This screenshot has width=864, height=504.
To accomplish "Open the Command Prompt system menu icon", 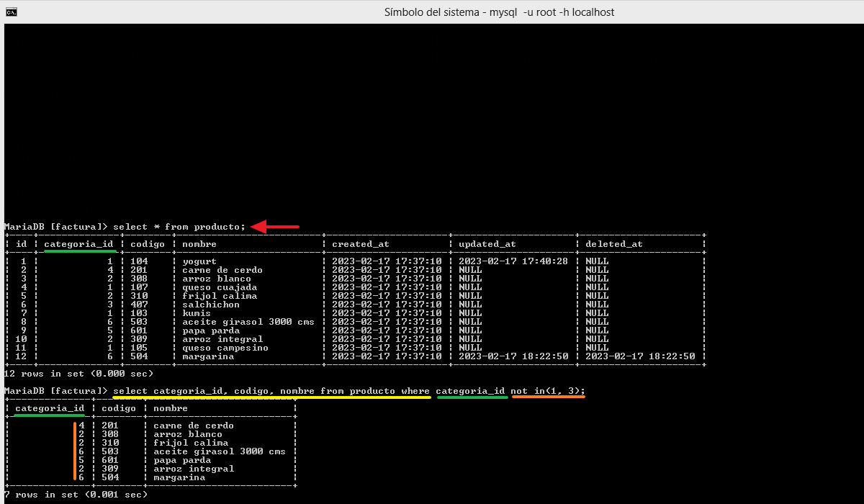I will point(11,12).
